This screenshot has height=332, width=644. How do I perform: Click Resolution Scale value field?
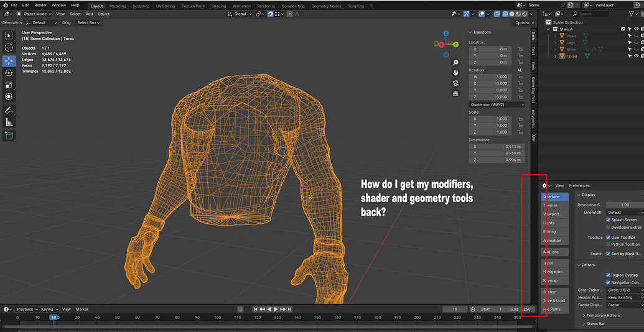click(x=625, y=205)
